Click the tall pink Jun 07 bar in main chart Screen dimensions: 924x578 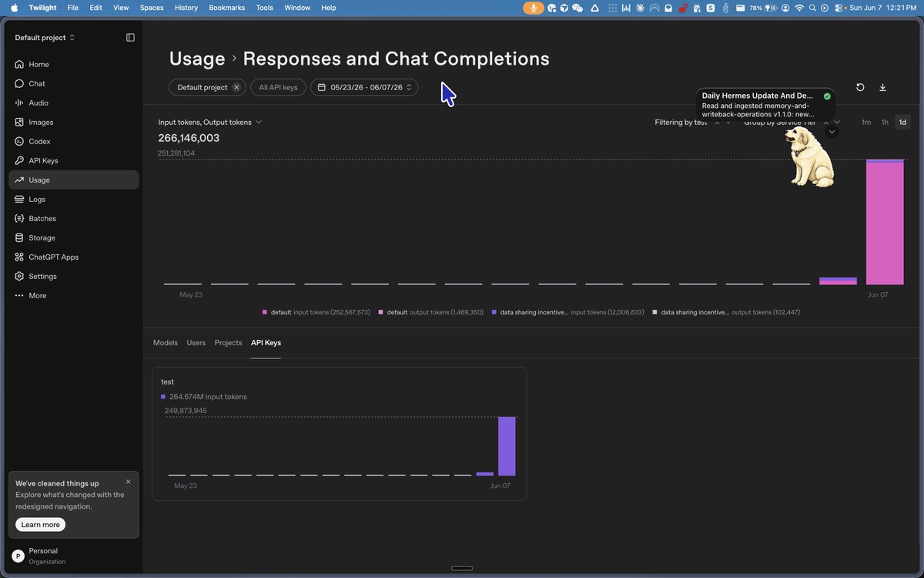[x=885, y=223]
